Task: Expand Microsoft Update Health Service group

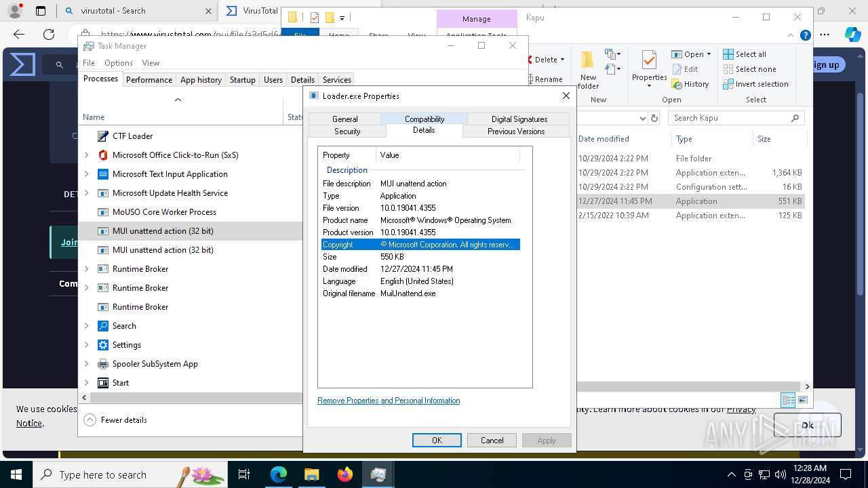Action: coord(87,193)
